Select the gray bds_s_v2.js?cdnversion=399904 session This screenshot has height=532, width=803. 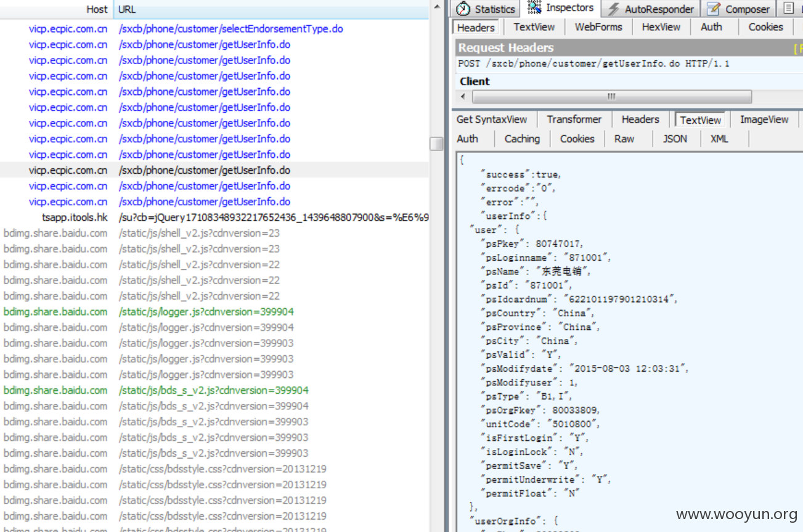click(x=214, y=406)
